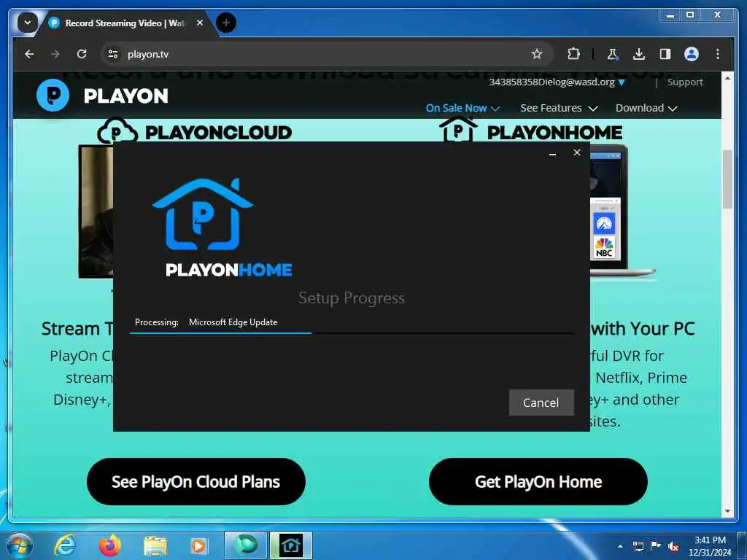The width and height of the screenshot is (747, 560).
Task: Select the Record Streaming Video tab
Action: 125,23
